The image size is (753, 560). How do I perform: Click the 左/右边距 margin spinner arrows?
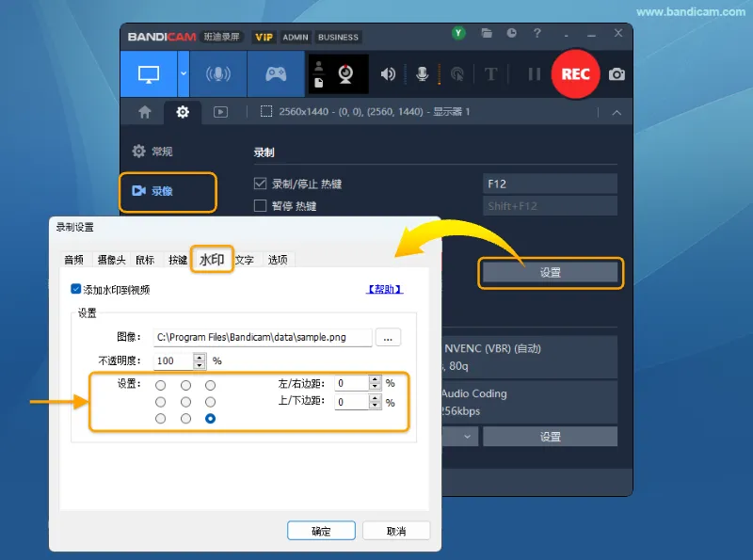pyautogui.click(x=375, y=383)
